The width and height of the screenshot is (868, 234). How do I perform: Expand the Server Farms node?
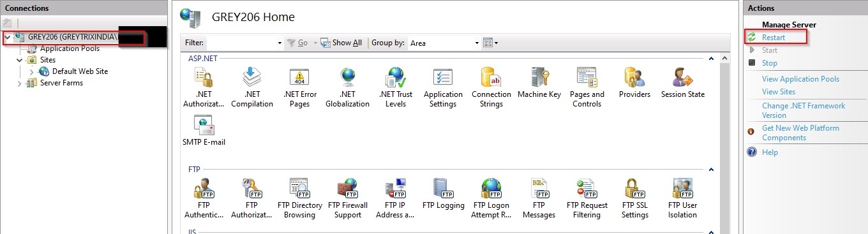[x=19, y=83]
